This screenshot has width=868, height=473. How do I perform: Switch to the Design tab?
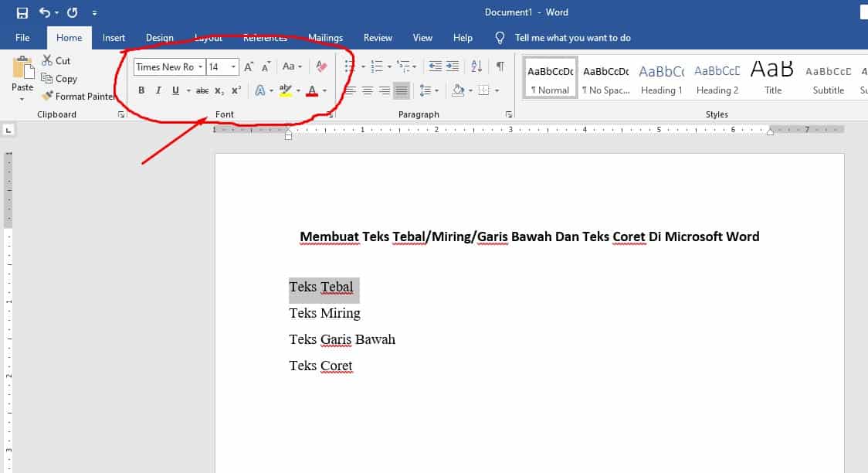coord(159,38)
